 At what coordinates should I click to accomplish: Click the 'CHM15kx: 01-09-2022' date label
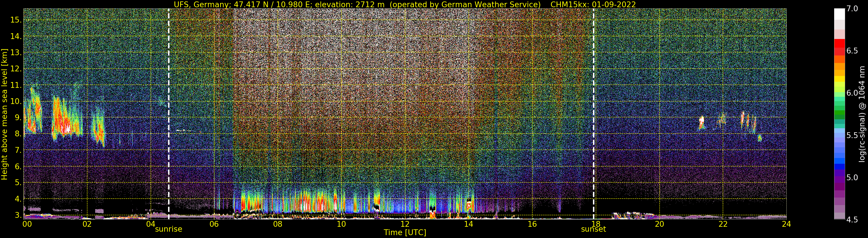[593, 4]
